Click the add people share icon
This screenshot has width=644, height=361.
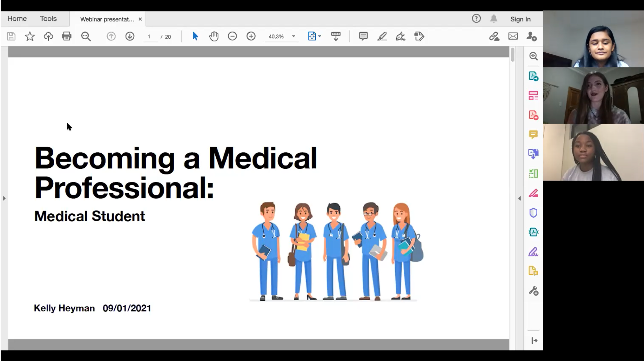pyautogui.click(x=531, y=36)
